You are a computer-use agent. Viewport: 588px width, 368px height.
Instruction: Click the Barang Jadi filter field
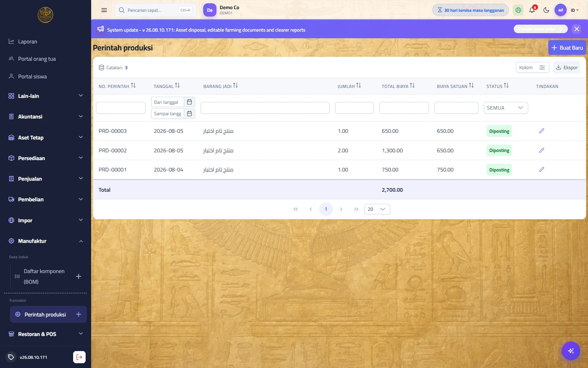tap(265, 108)
